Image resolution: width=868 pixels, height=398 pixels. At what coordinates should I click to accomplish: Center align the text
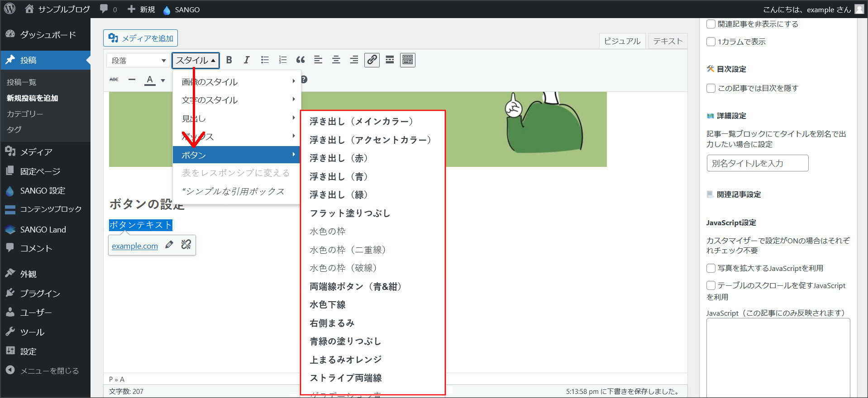tap(336, 60)
